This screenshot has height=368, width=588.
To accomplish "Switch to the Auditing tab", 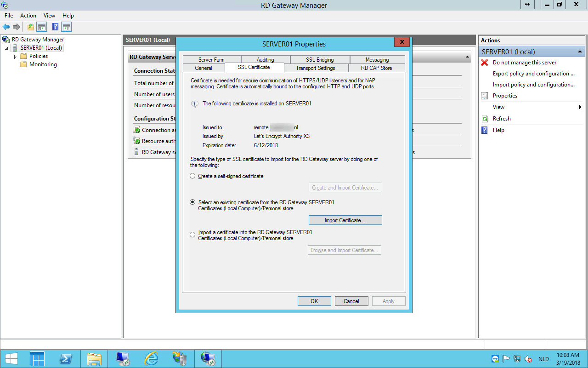I will tap(265, 60).
